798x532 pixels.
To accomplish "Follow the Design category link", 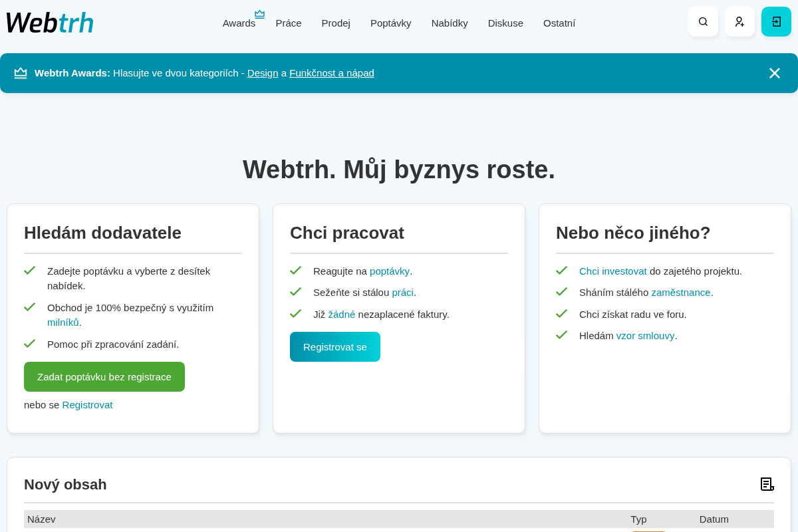I will coord(263,73).
